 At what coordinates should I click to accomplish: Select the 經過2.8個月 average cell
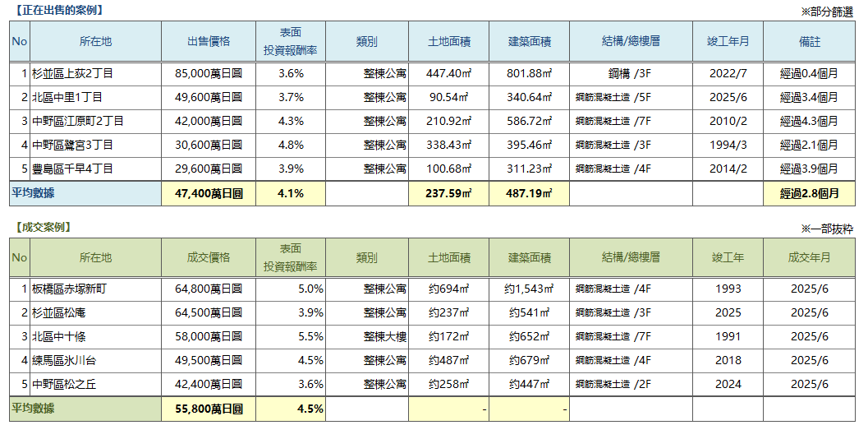coord(809,194)
